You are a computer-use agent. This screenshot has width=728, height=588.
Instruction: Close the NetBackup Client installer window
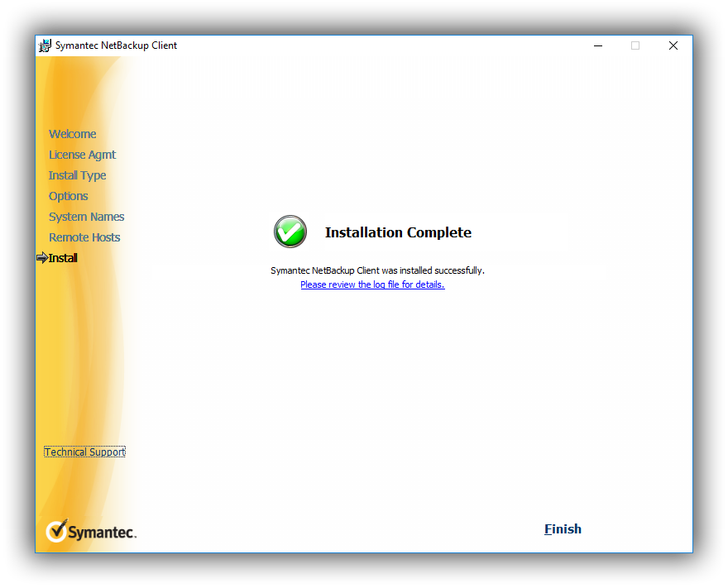(x=673, y=45)
